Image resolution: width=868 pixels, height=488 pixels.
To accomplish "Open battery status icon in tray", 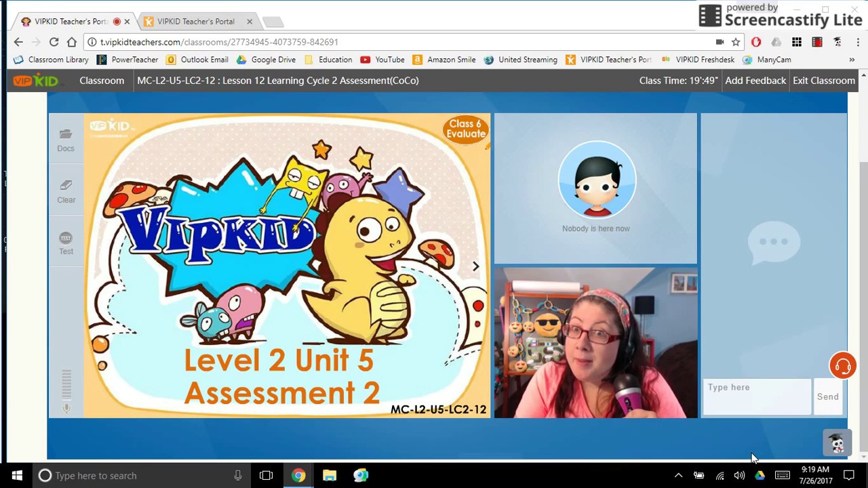I will coord(698,475).
